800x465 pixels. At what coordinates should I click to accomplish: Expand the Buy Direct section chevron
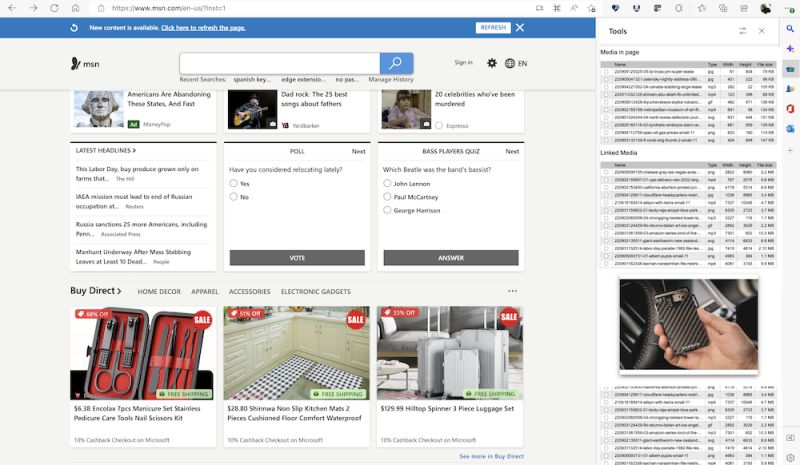pos(119,291)
